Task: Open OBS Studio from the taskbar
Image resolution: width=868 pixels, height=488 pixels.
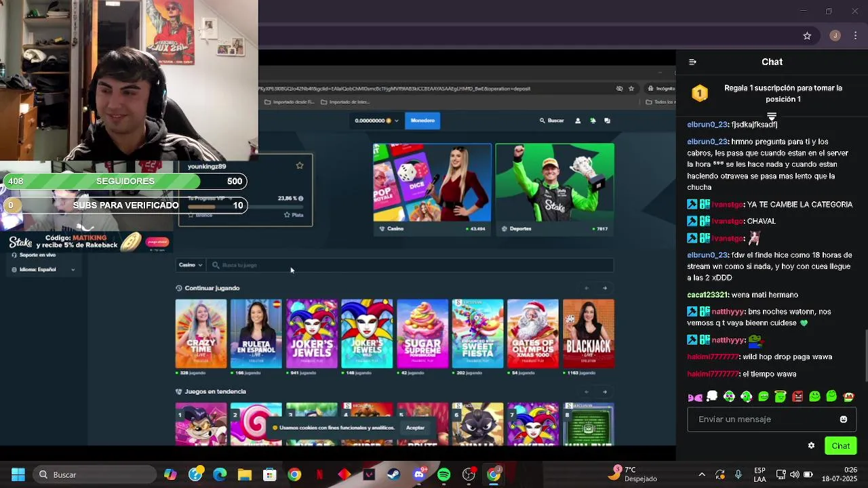Action: (469, 474)
